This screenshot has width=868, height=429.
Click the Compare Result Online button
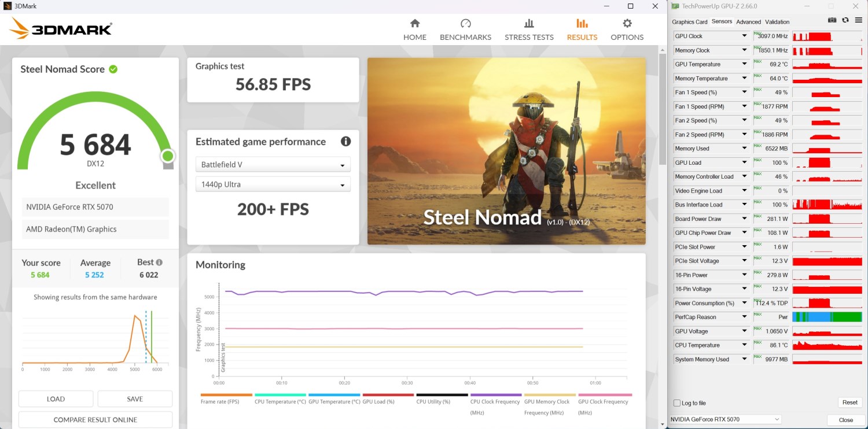[x=95, y=420]
